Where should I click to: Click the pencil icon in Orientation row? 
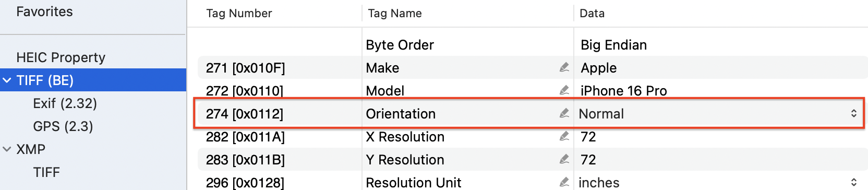(564, 113)
